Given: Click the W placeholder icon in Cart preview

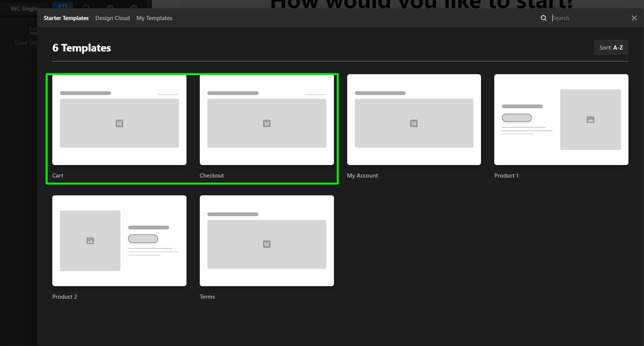Looking at the screenshot, I should point(119,123).
